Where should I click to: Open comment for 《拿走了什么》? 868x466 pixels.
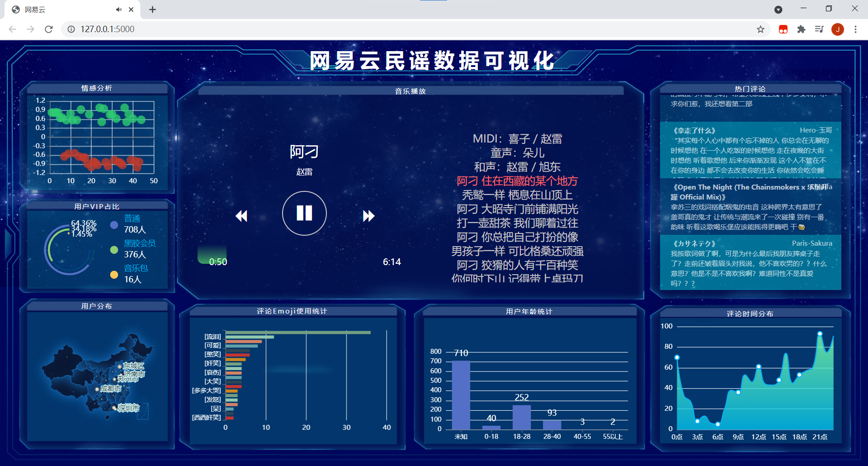pos(750,150)
